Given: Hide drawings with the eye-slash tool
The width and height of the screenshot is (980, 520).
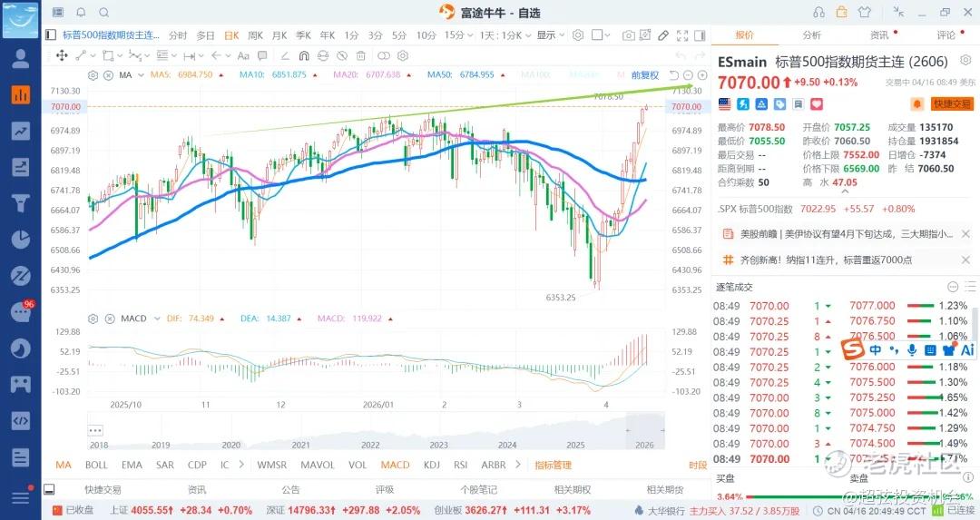Looking at the screenshot, I should (x=342, y=55).
